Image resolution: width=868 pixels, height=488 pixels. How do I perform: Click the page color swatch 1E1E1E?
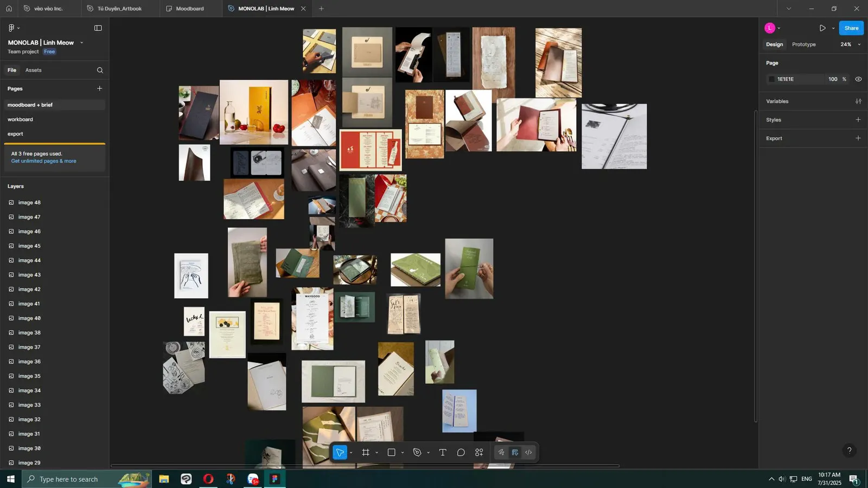point(771,79)
